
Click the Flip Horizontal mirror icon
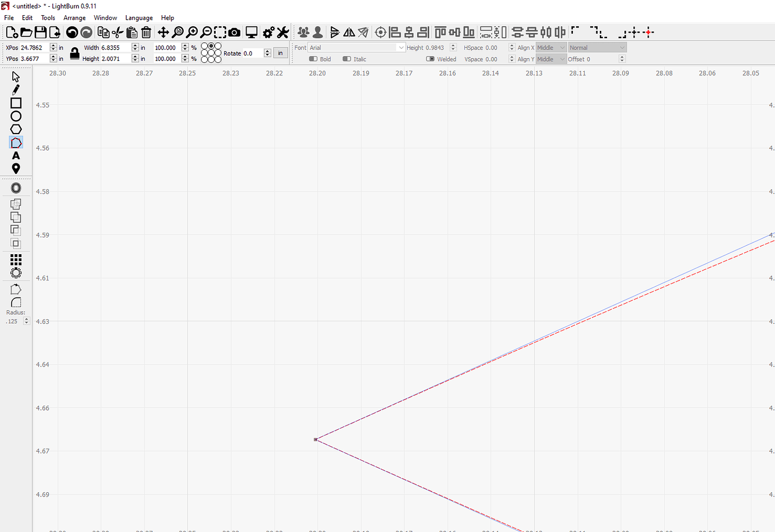349,33
